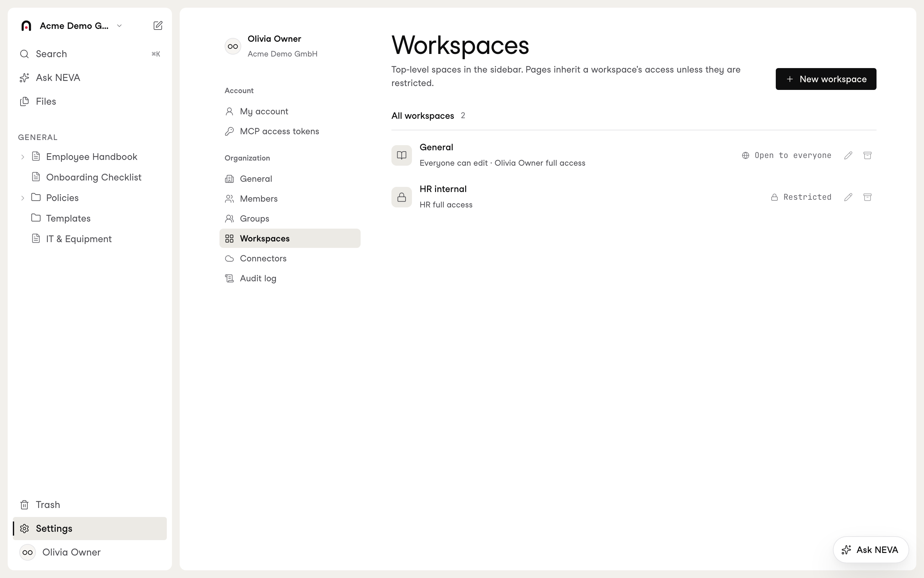Expand the Employee Handbook tree item
Viewport: 924px width, 578px height.
click(22, 157)
